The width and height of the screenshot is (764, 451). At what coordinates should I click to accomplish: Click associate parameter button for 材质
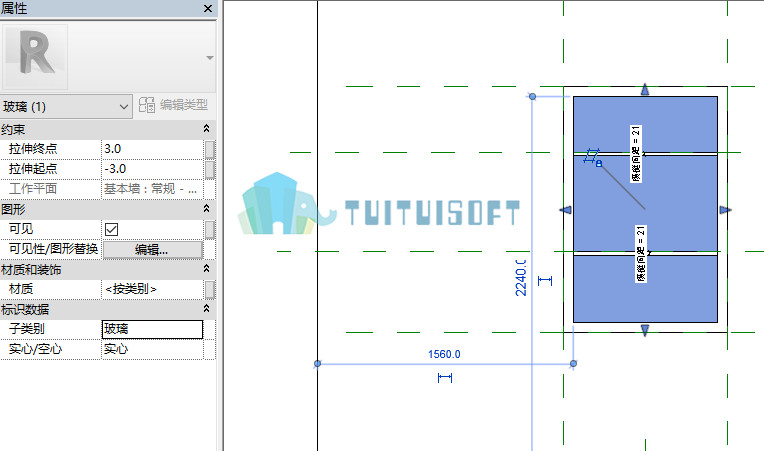click(x=210, y=289)
